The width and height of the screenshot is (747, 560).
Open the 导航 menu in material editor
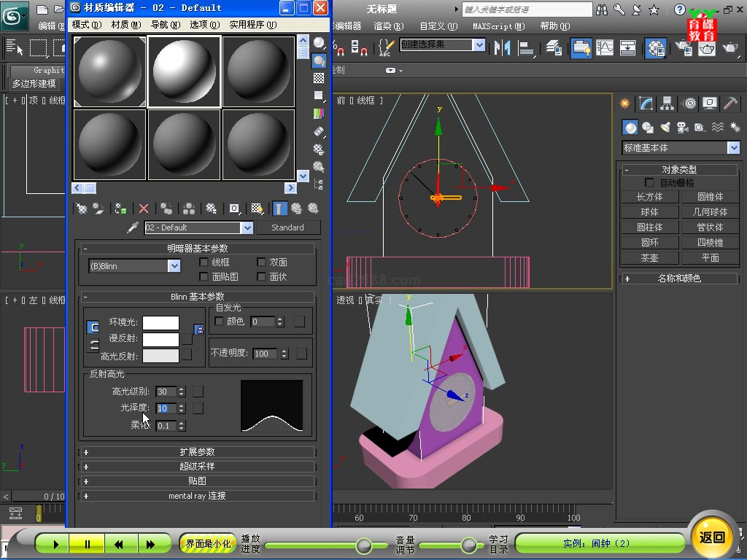coord(164,24)
